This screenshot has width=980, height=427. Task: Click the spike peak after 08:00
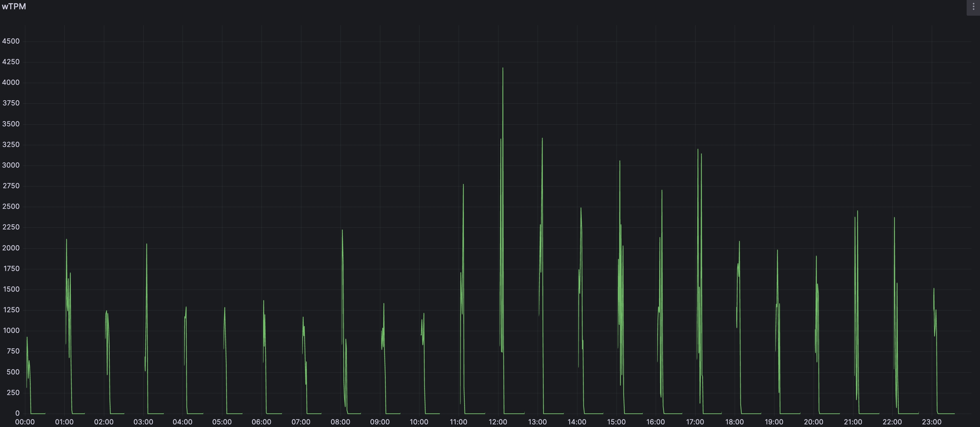[x=342, y=231]
